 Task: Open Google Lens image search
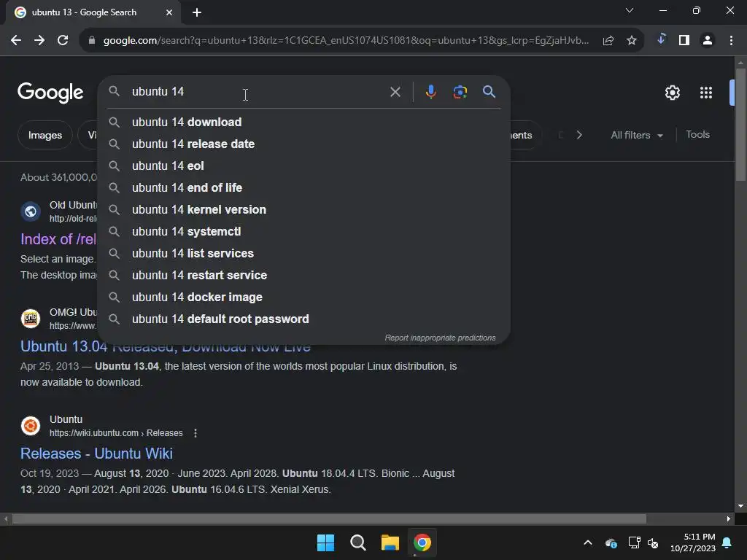click(x=460, y=92)
